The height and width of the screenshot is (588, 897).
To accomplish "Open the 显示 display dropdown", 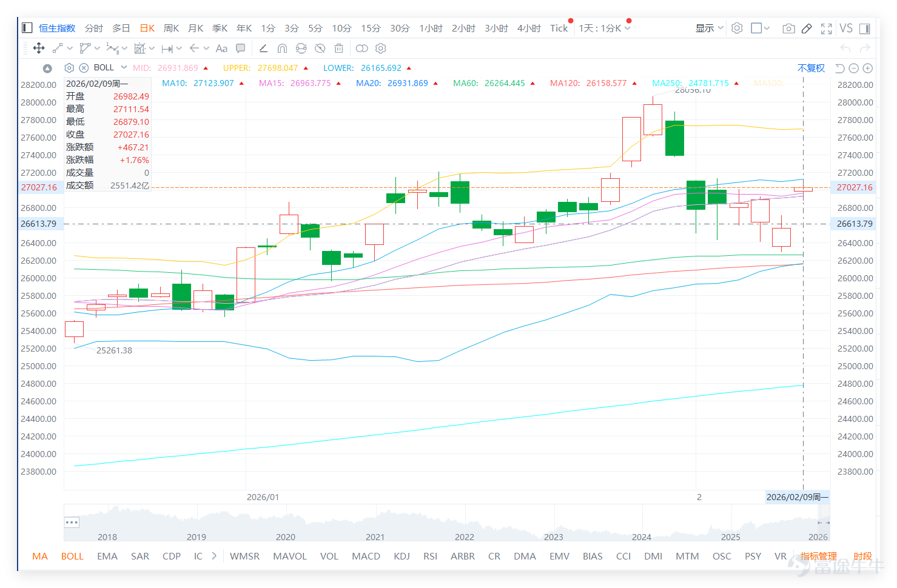I will 709,28.
